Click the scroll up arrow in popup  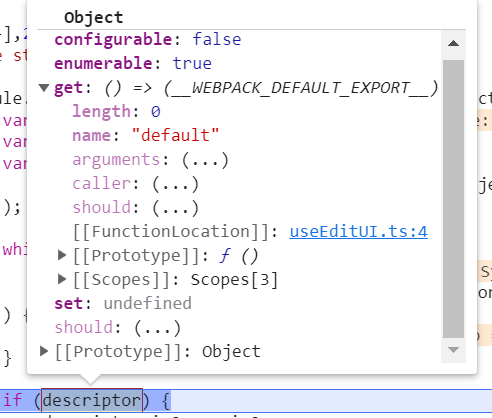coord(453,43)
